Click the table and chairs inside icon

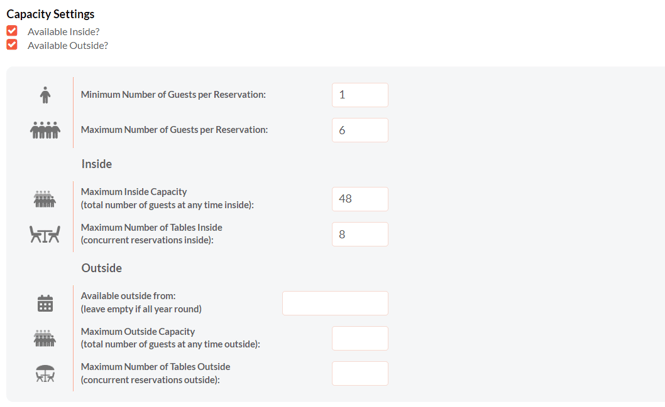[45, 234]
